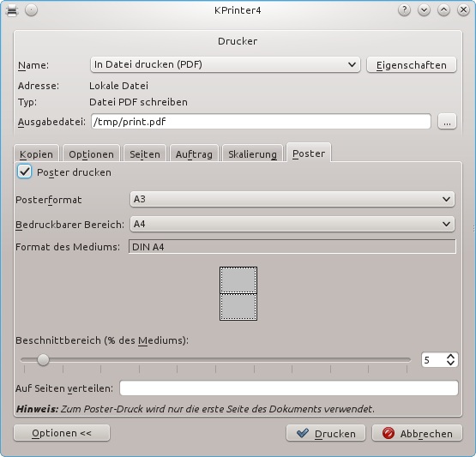
Task: Switch to the Kopien tab
Action: (x=36, y=153)
